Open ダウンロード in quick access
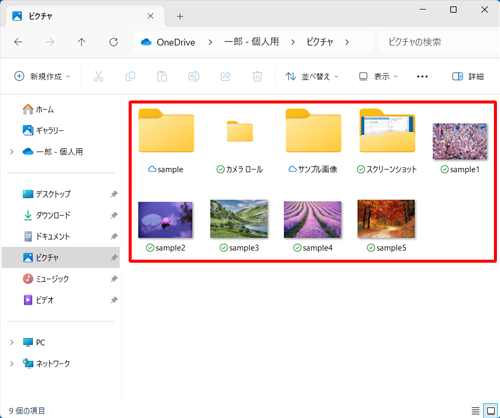This screenshot has width=500, height=418. 46,215
